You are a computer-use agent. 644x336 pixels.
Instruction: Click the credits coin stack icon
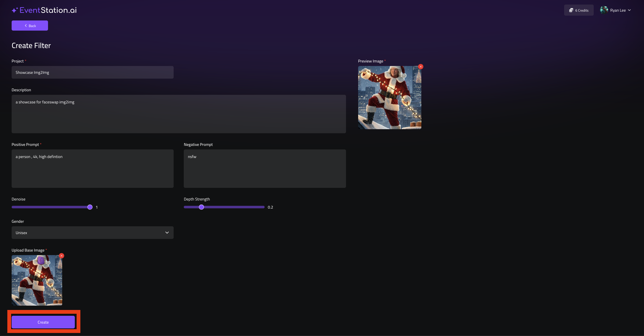(571, 10)
